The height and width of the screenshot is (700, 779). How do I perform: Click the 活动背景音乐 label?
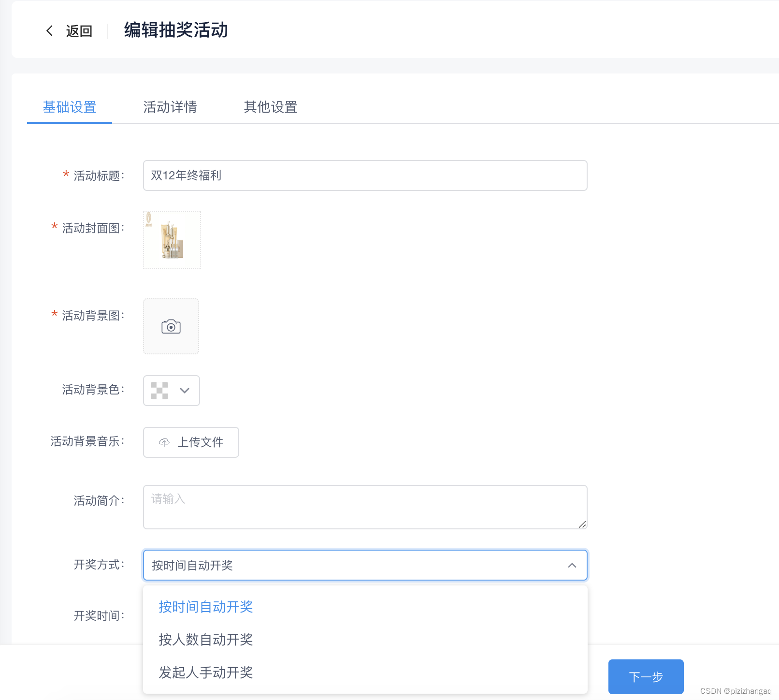[x=87, y=441]
